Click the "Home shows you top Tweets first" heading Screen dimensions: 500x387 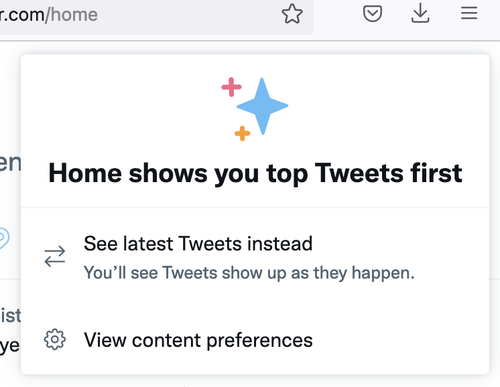pos(255,173)
